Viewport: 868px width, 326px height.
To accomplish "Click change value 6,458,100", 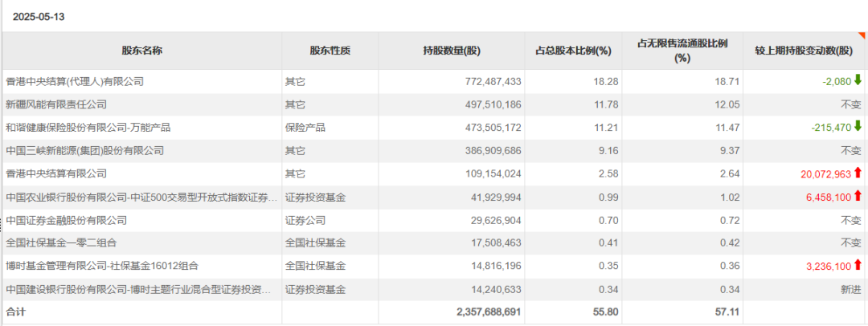I will point(829,197).
